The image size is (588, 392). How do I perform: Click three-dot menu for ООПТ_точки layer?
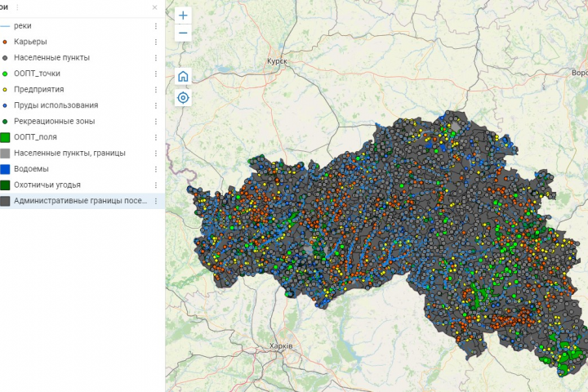tap(155, 73)
